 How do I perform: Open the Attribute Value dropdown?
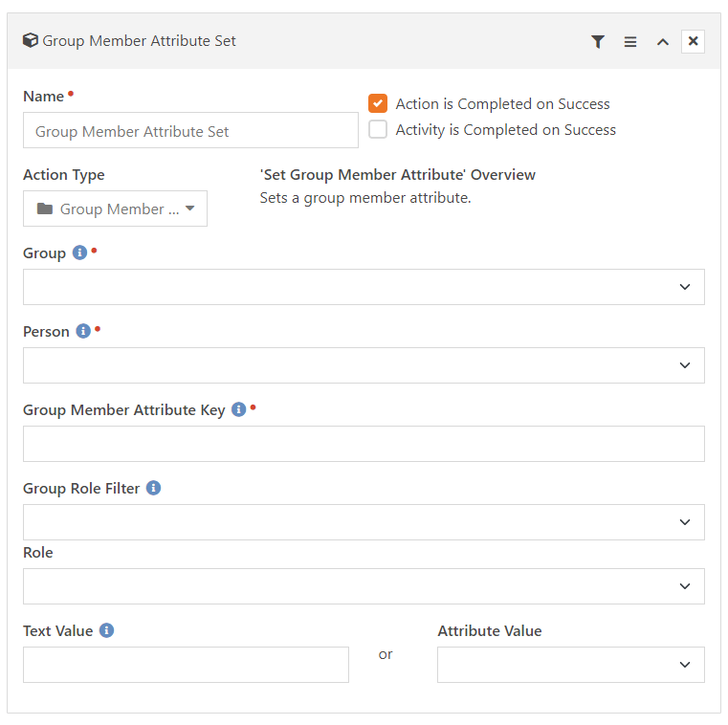[x=571, y=665]
